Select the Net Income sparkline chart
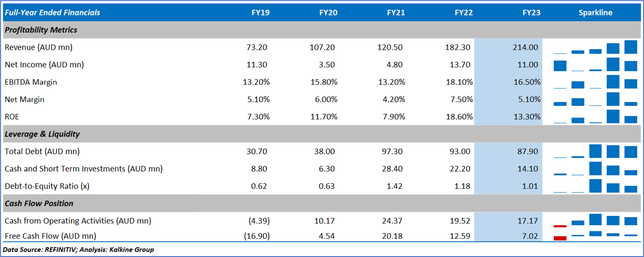The width and height of the screenshot is (644, 257). [x=595, y=65]
